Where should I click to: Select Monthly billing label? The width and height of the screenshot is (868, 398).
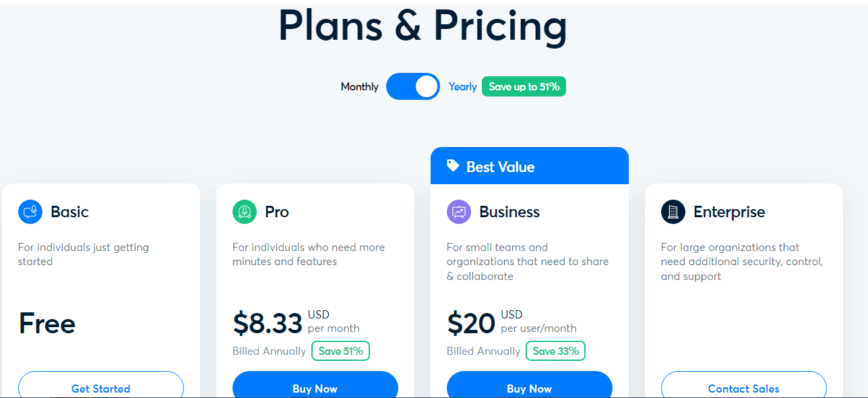[x=359, y=87]
